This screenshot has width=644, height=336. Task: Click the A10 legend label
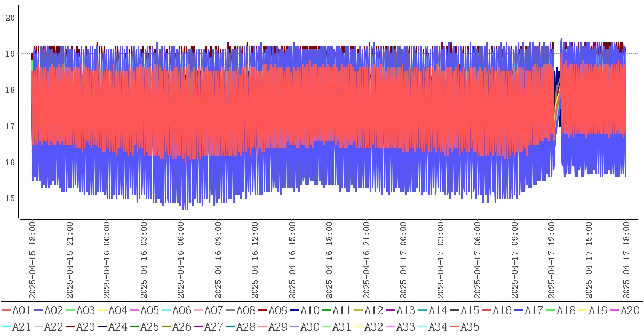coord(309,311)
